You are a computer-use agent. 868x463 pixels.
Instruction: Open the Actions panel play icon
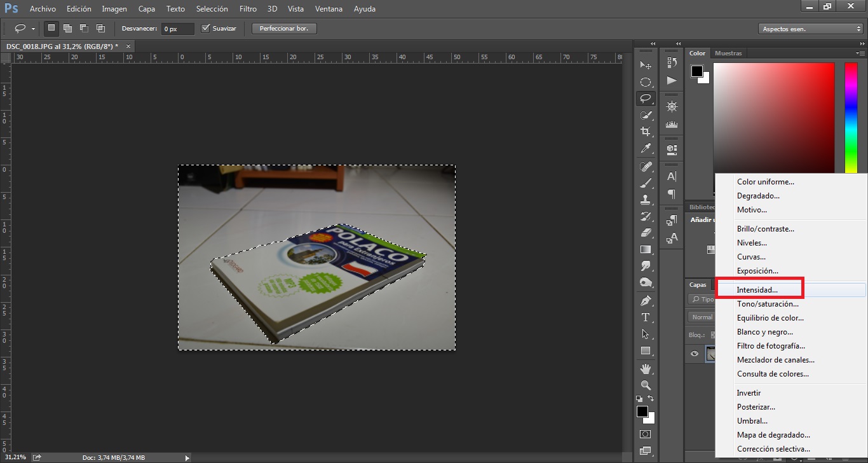pyautogui.click(x=672, y=80)
